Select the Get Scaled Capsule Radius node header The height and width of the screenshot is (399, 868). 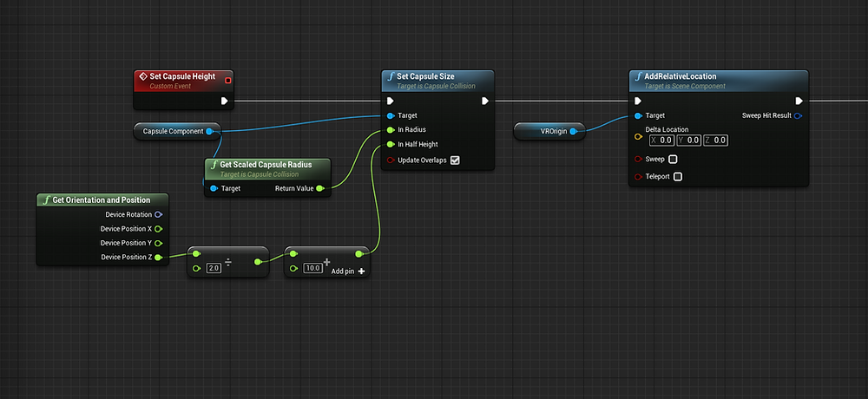point(267,168)
